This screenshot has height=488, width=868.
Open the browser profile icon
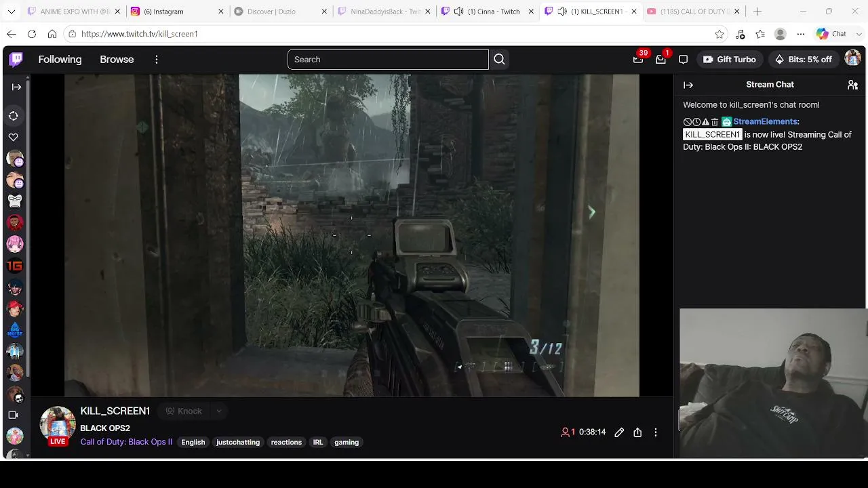click(781, 34)
